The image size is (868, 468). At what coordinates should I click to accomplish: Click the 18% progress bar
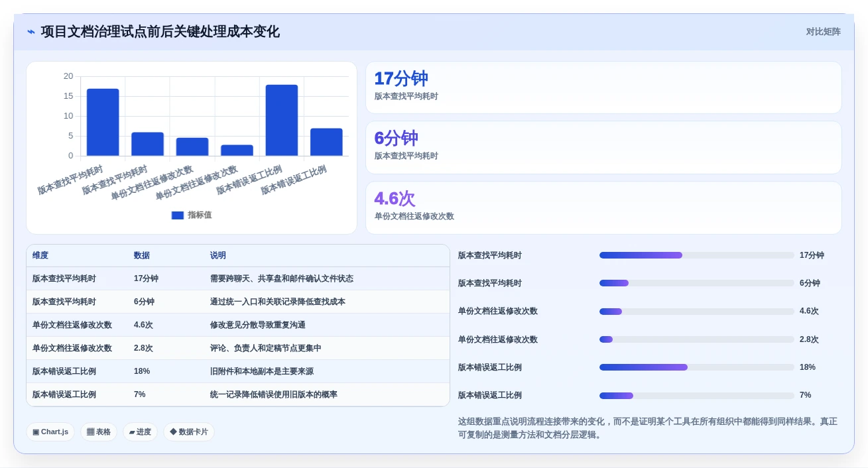click(x=696, y=367)
